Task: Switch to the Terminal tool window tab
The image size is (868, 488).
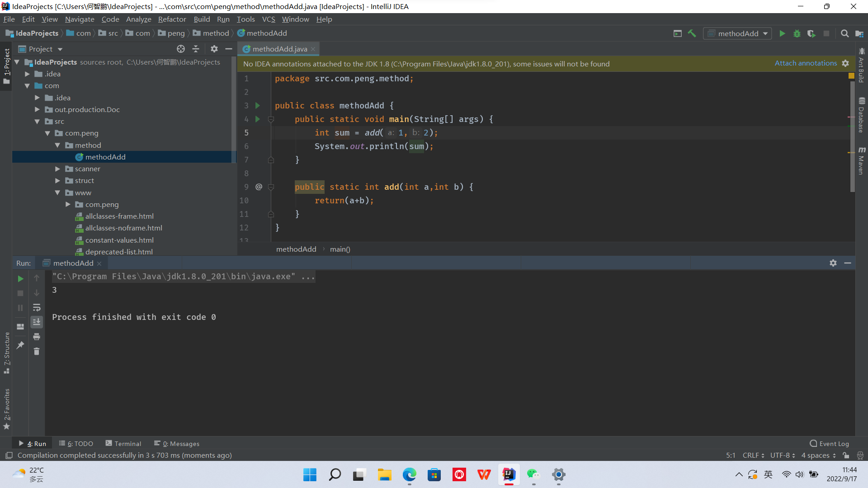Action: coord(123,444)
